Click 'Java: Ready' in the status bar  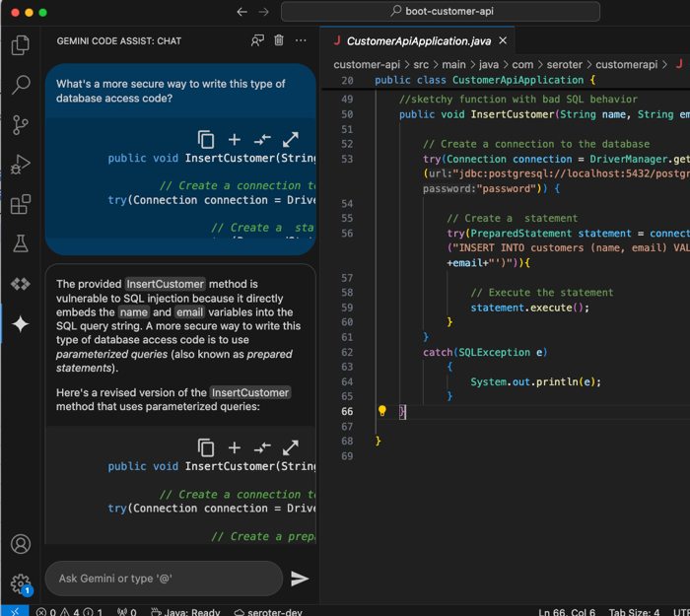pos(185,611)
